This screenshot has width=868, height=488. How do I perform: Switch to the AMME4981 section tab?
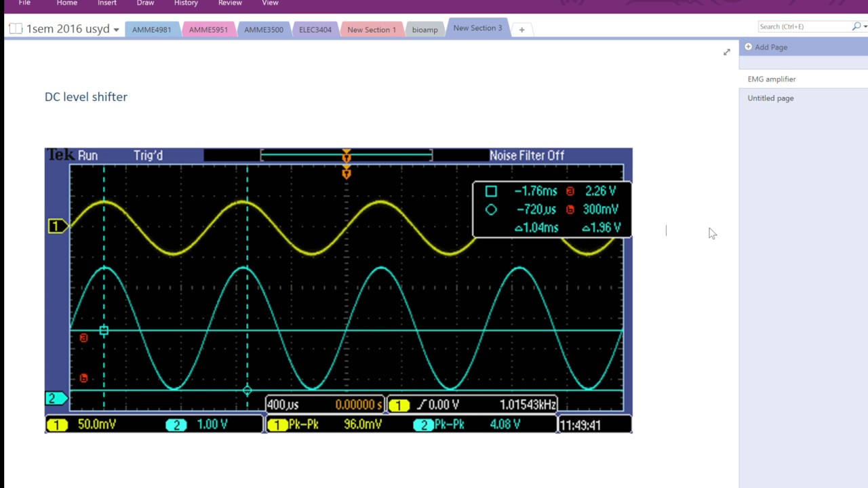click(x=152, y=30)
